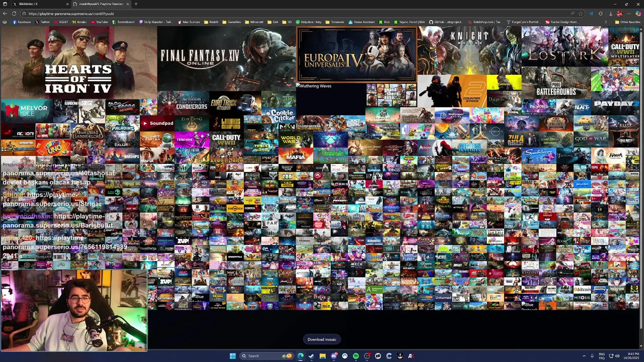The width and height of the screenshot is (644, 362).
Task: Select the Paladins tile
Action: [x=122, y=124]
